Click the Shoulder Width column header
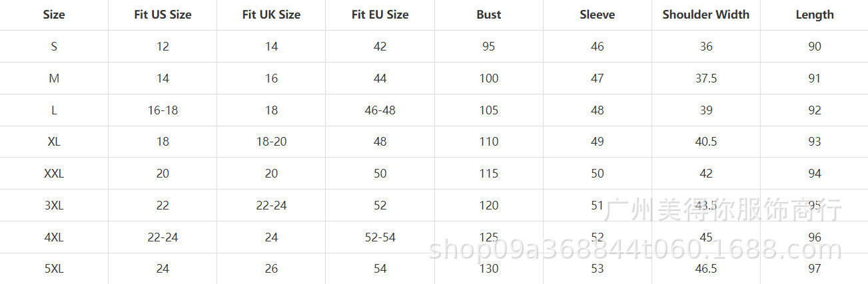Image resolution: width=868 pixels, height=284 pixels. pyautogui.click(x=705, y=15)
